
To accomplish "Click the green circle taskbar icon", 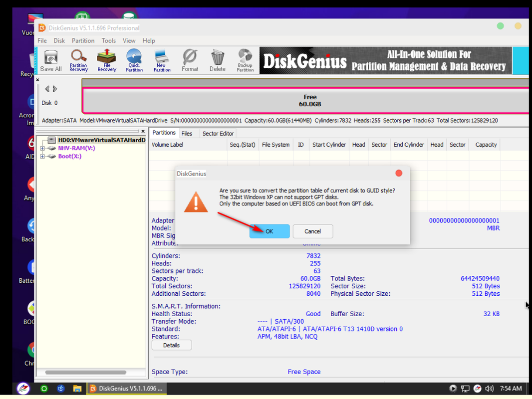I will 44,389.
